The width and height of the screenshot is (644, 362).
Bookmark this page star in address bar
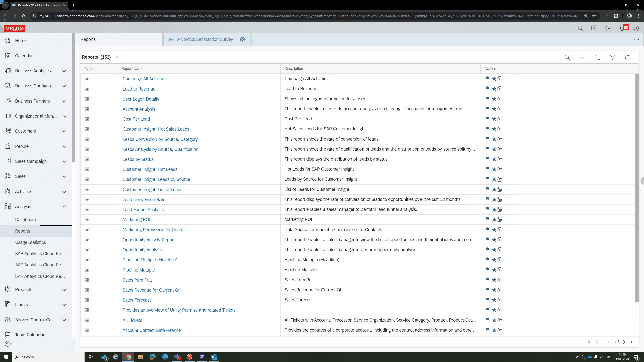[x=594, y=16]
